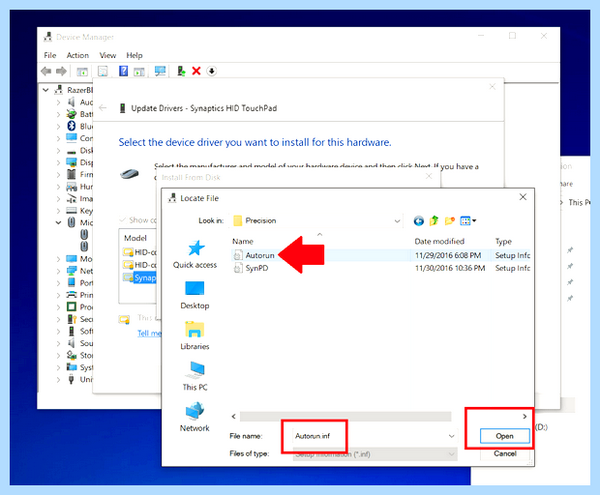Click the Cancel button in Locate File
Viewport: 600px width, 495px height.
tap(505, 454)
